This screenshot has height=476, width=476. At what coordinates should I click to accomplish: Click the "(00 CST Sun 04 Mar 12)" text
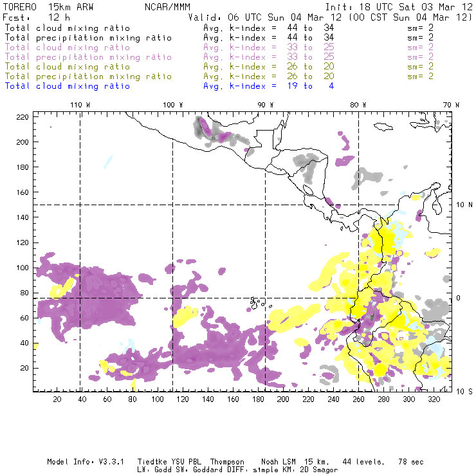click(x=410, y=17)
